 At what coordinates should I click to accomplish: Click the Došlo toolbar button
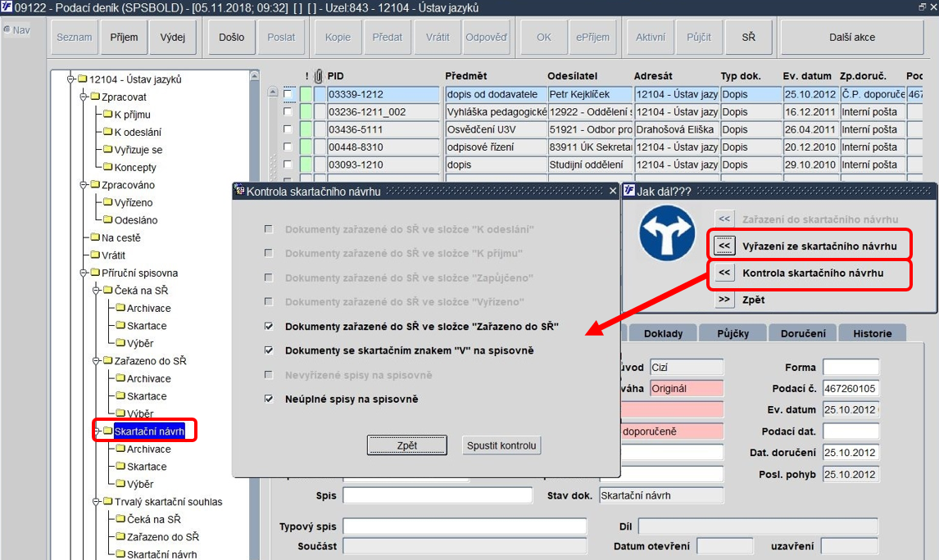click(x=232, y=37)
